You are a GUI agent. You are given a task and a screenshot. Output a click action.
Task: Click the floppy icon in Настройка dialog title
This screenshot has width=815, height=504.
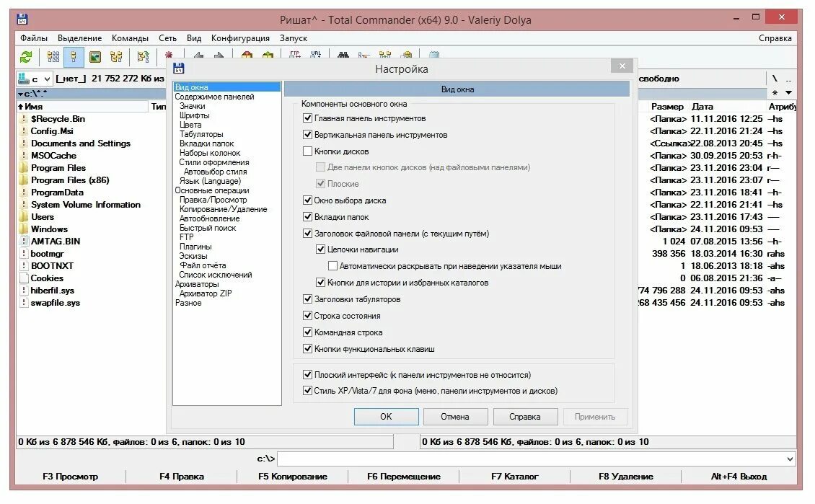point(179,68)
